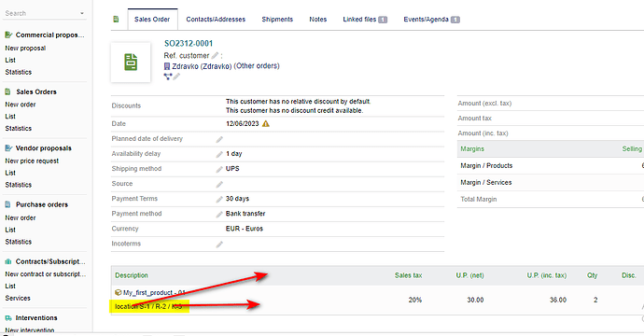
Task: Open the Contracts/Subscriptions menu heading
Action: point(50,261)
